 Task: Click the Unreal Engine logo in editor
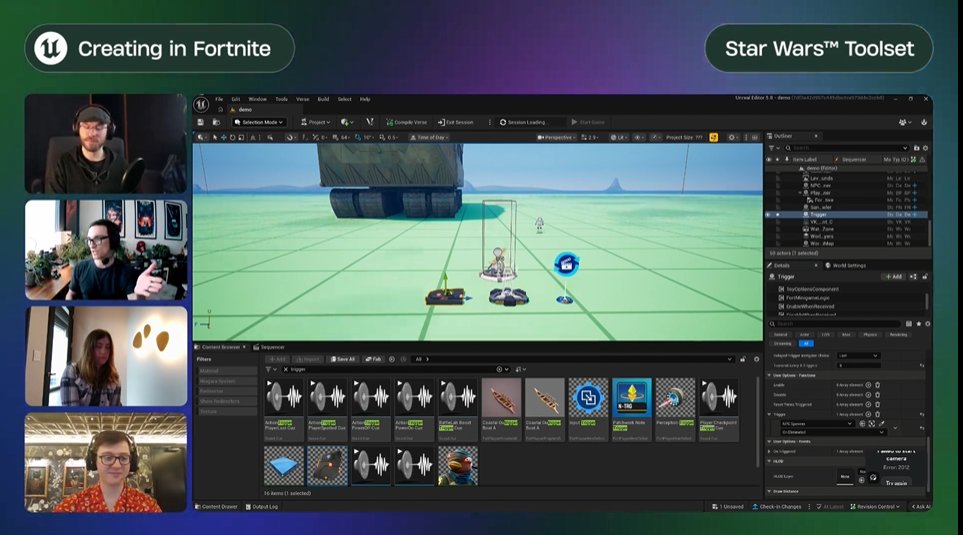(201, 104)
